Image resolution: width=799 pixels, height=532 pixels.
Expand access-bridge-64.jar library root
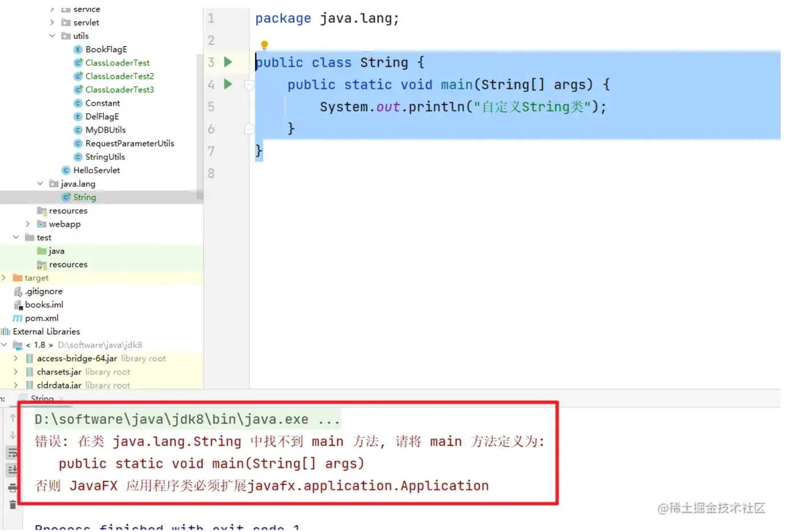coord(16,359)
